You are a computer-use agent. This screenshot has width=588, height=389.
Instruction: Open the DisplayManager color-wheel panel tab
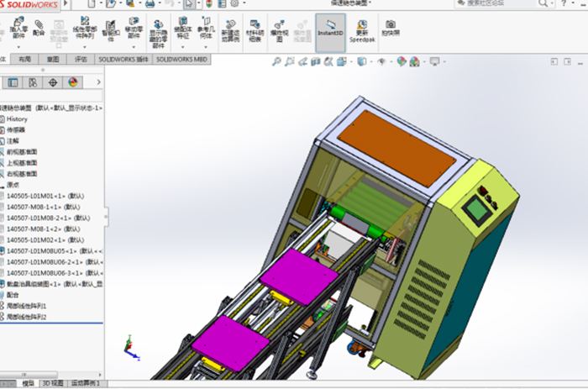click(x=72, y=82)
